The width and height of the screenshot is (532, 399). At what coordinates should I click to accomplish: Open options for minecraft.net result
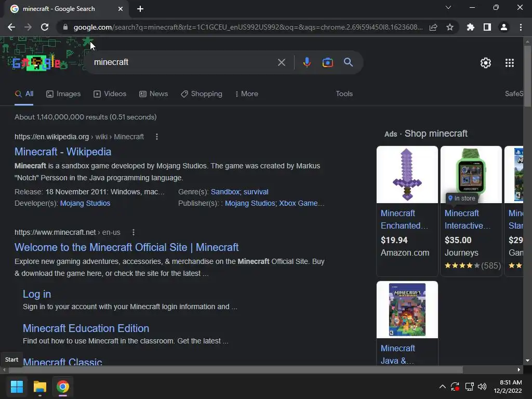click(x=134, y=232)
